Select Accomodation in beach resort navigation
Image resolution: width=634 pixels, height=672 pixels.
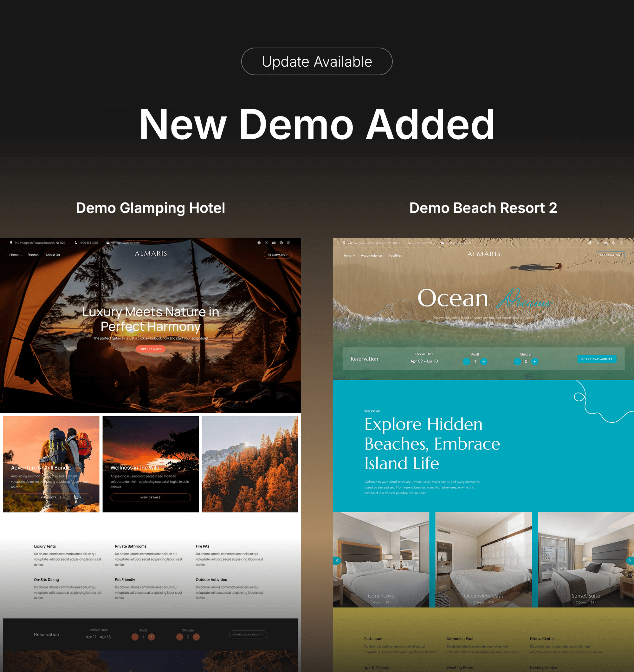(372, 255)
